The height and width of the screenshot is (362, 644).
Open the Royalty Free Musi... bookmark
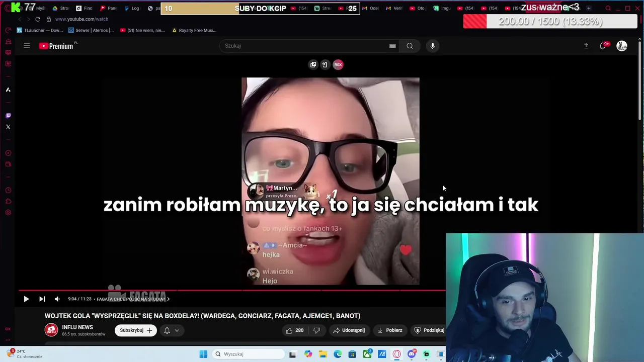tap(194, 30)
